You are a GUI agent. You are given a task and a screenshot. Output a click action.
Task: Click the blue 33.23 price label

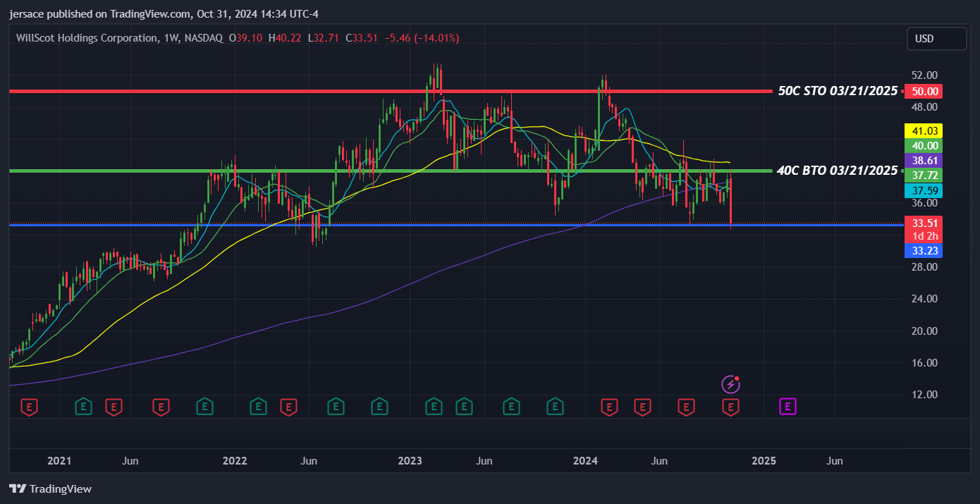pyautogui.click(x=925, y=251)
